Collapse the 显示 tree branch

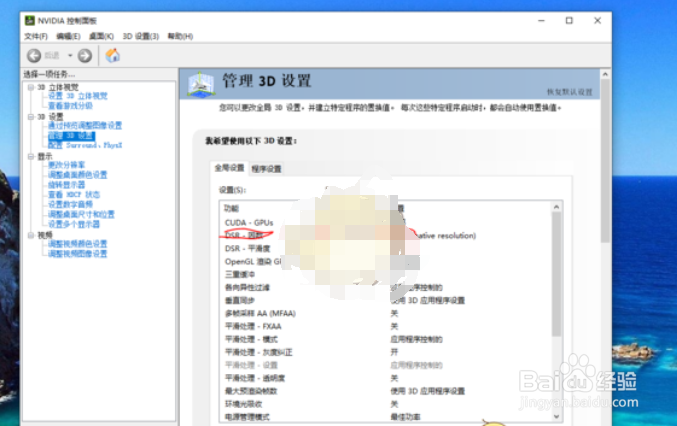[31, 156]
